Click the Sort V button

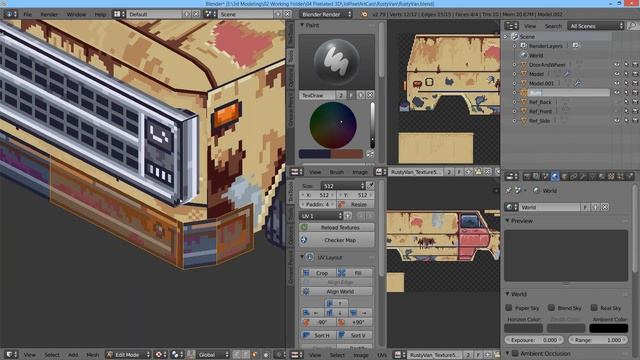tap(354, 335)
